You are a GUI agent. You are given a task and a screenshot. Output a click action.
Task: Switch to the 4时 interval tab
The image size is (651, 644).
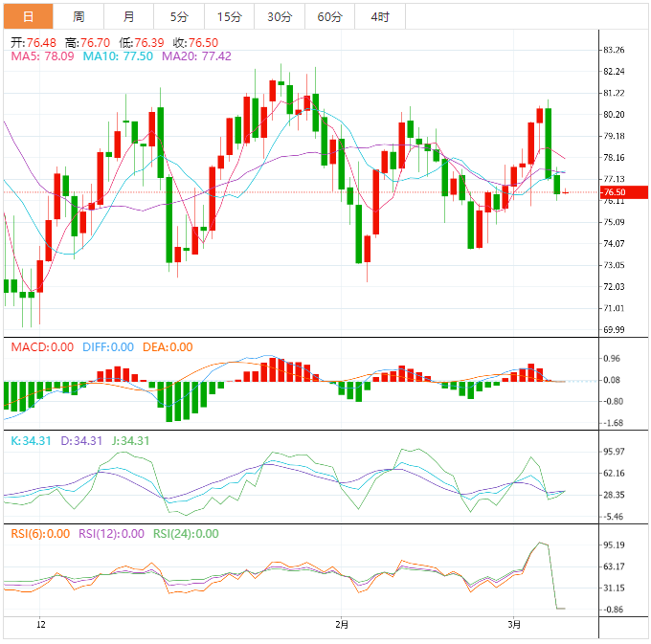[379, 16]
